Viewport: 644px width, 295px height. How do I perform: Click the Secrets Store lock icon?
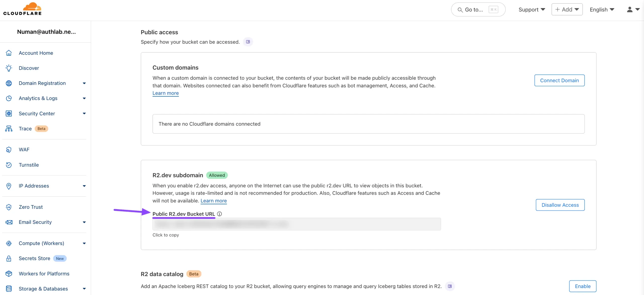9,258
